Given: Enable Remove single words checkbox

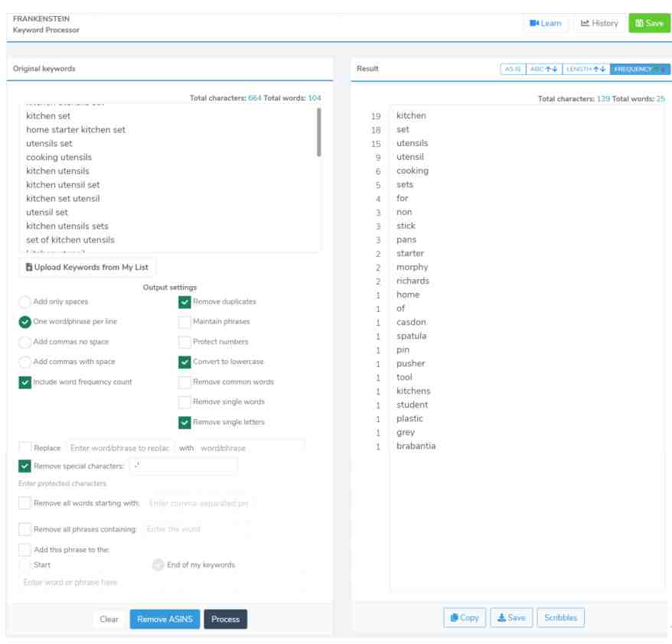Looking at the screenshot, I should pos(184,402).
